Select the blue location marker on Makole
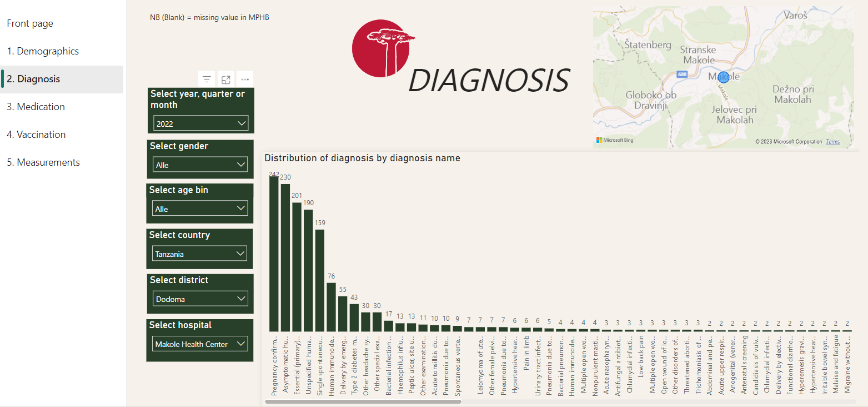 click(x=723, y=77)
